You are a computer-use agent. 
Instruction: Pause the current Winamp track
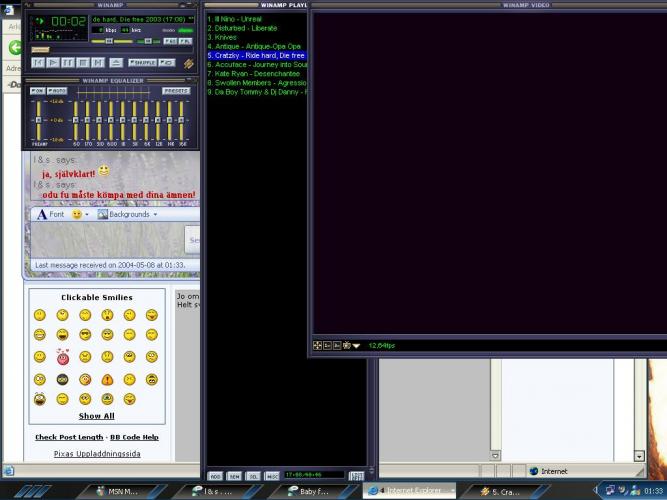[x=67, y=62]
